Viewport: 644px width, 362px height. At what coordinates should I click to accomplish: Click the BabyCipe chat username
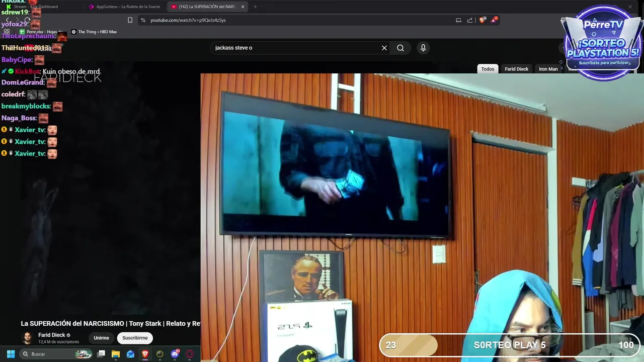click(x=17, y=59)
